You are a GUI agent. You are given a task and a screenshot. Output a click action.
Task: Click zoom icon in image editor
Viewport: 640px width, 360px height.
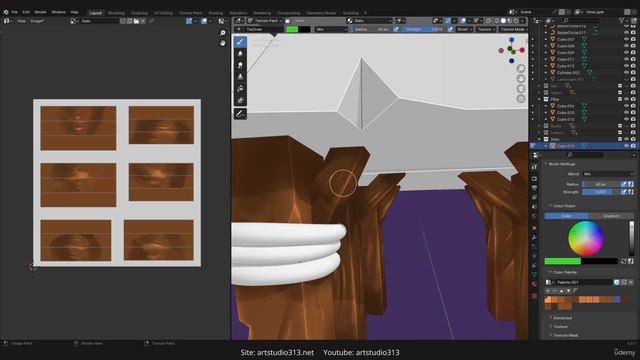tap(222, 33)
